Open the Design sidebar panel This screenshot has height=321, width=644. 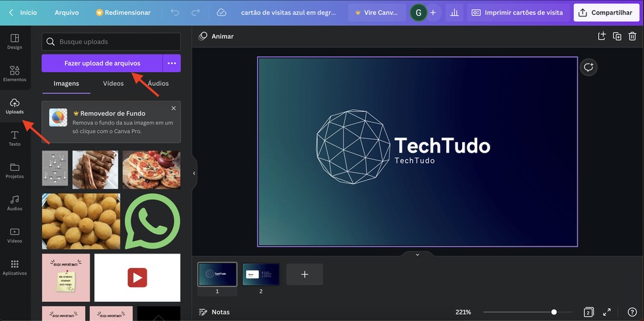point(15,42)
